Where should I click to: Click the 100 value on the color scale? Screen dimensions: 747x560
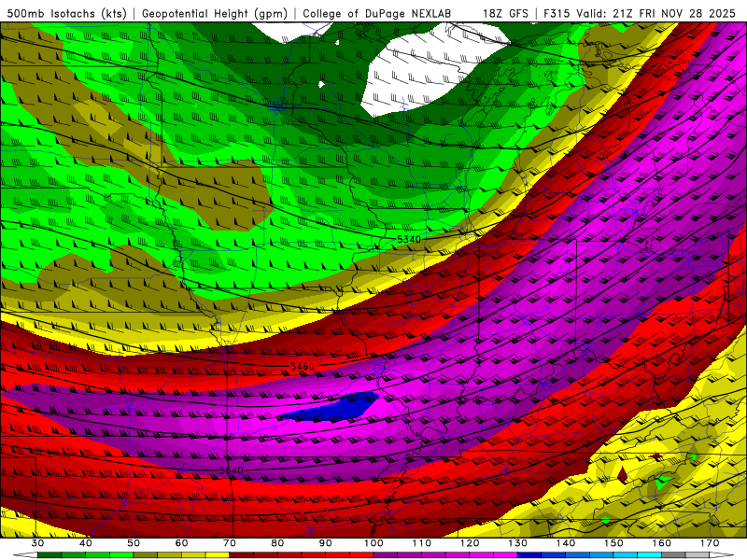(373, 543)
